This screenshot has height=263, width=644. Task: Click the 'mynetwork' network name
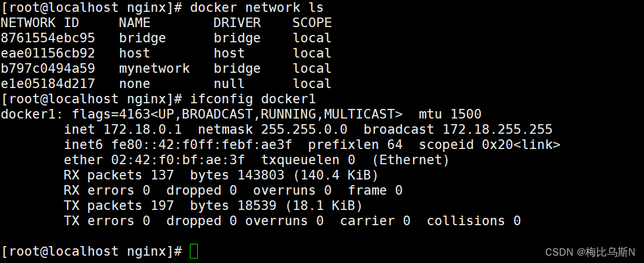pyautogui.click(x=154, y=68)
